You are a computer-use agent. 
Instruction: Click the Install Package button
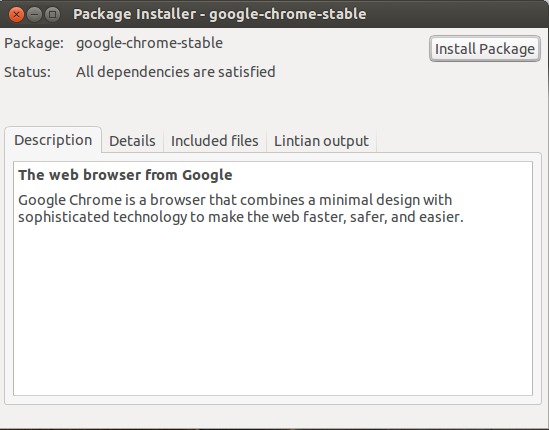click(485, 49)
